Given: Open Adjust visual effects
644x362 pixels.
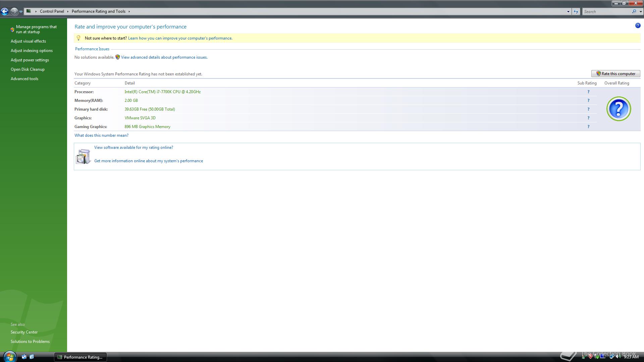Looking at the screenshot, I should tap(28, 41).
